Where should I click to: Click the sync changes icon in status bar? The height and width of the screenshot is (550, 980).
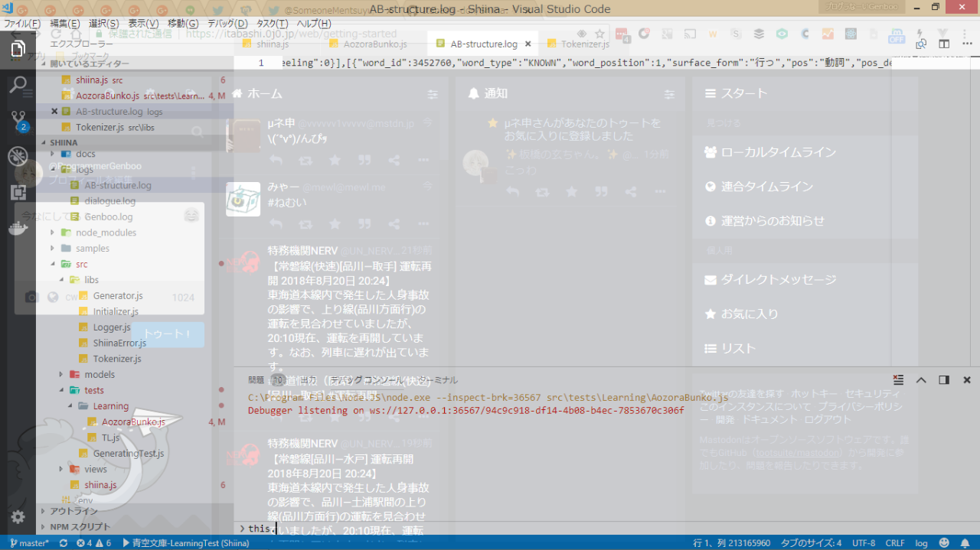pyautogui.click(x=62, y=543)
